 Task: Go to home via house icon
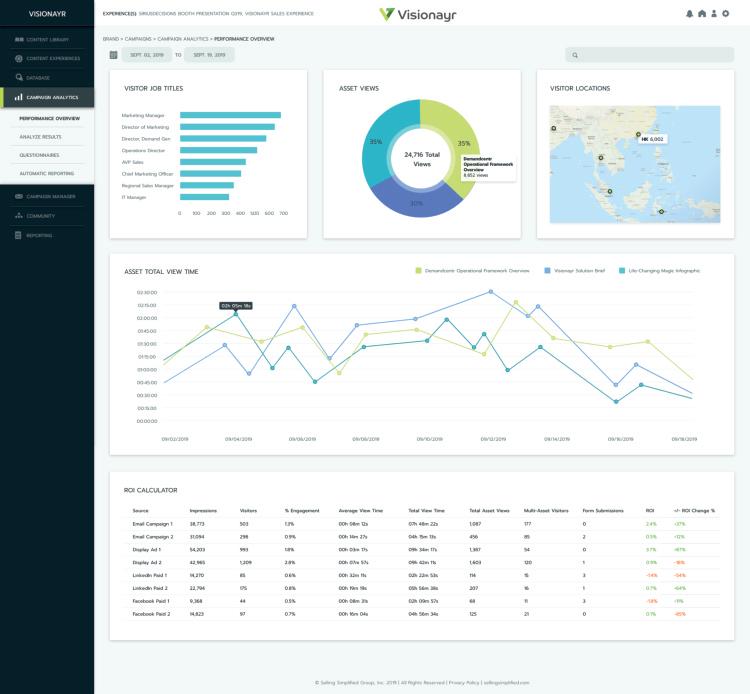702,13
